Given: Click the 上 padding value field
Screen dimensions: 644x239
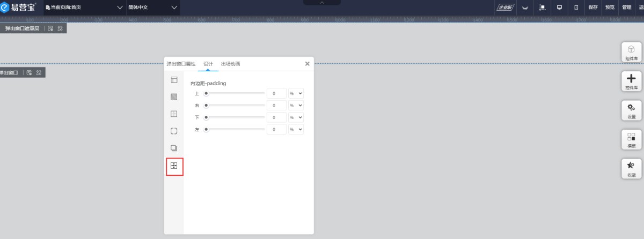Looking at the screenshot, I should click(276, 93).
